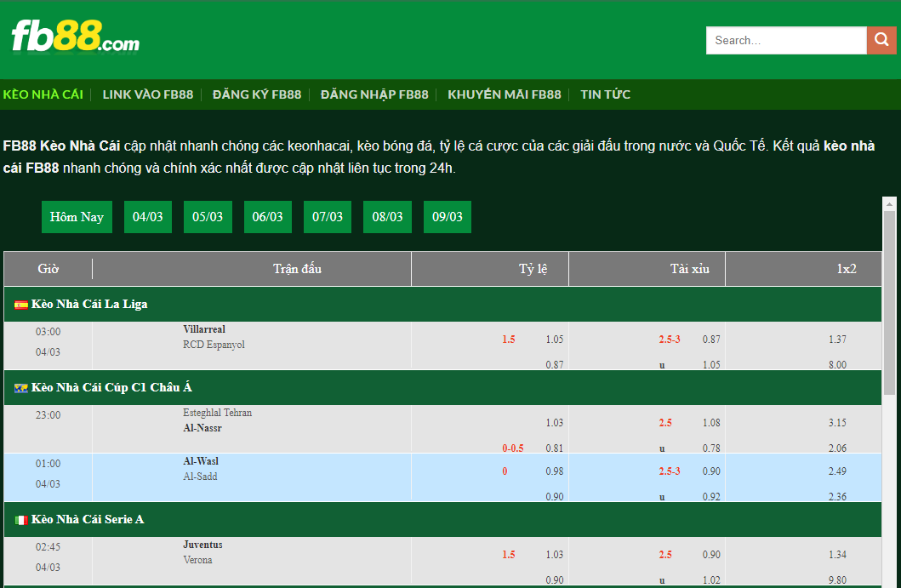Click the Trận đấu column header
This screenshot has width=901, height=588.
click(x=297, y=268)
